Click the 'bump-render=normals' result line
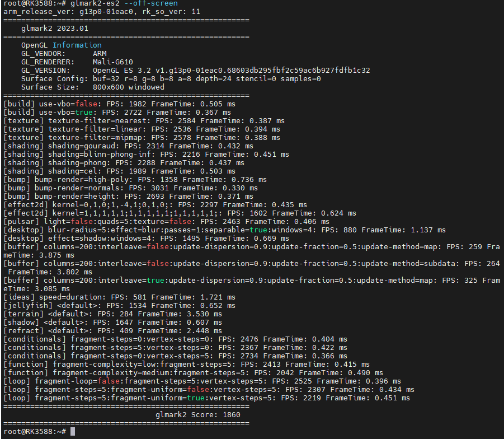The height and width of the screenshot is (439, 504). coord(131,188)
